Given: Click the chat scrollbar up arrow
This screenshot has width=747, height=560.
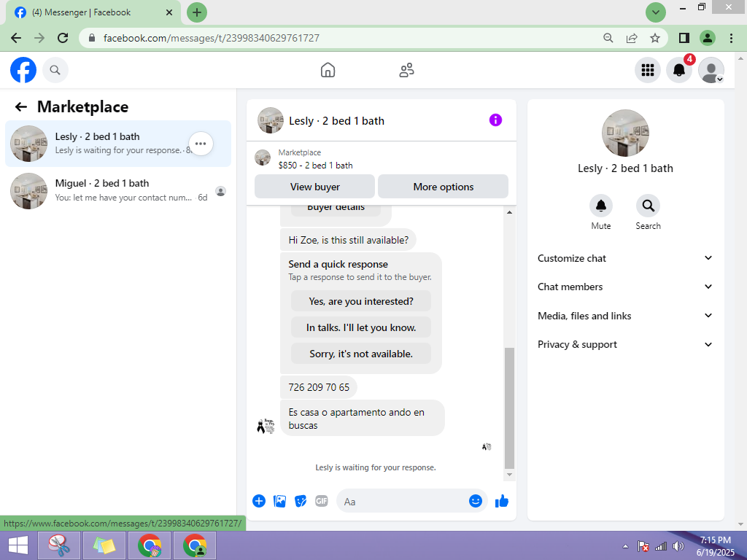Looking at the screenshot, I should pos(509,212).
